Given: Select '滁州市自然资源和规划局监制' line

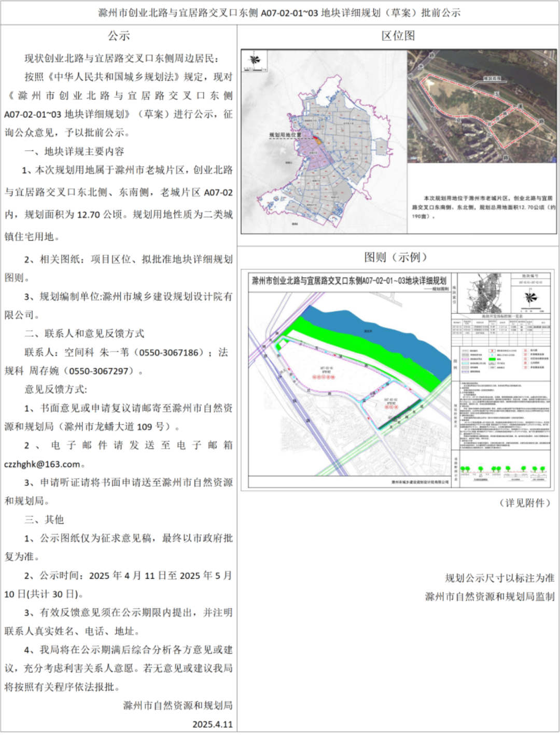Looking at the screenshot, I should tap(489, 597).
